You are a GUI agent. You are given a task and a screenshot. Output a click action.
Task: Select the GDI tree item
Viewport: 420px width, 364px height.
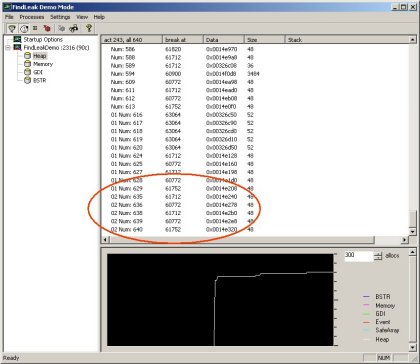pyautogui.click(x=38, y=72)
